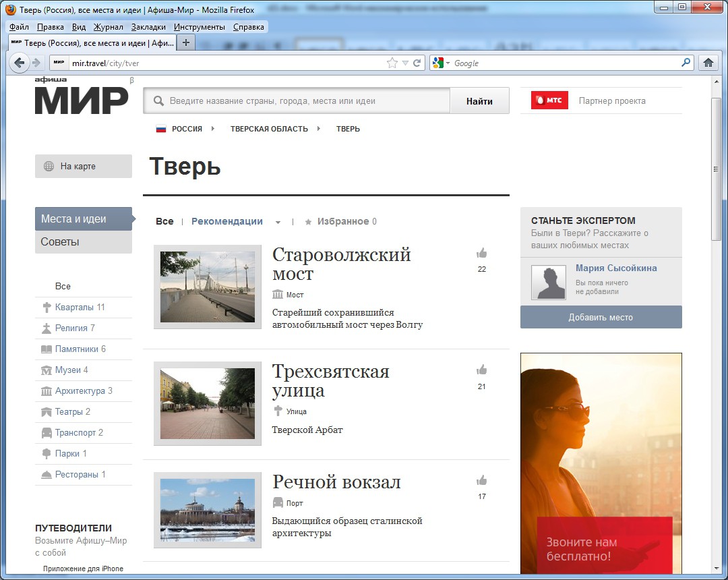The width and height of the screenshot is (728, 580).
Task: Click the reload page icon in address bar
Action: tap(417, 63)
